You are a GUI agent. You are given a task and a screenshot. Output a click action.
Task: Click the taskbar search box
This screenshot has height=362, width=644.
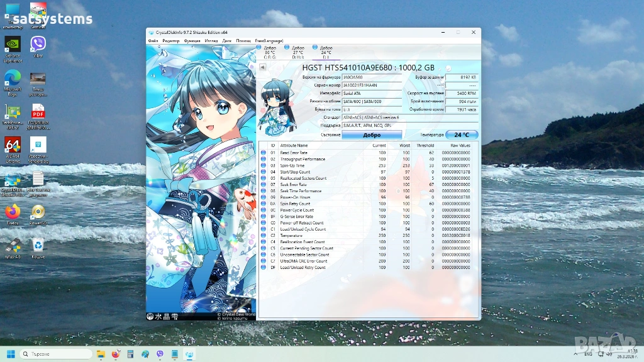[57, 354]
